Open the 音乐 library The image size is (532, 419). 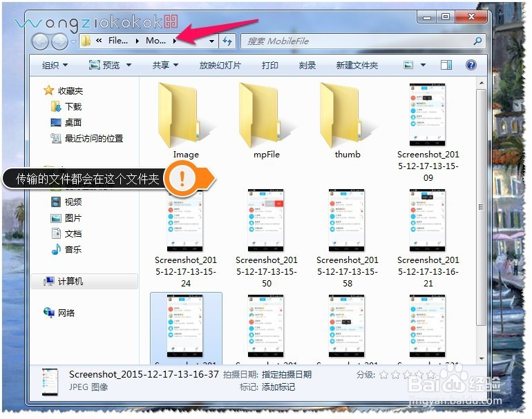(73, 249)
